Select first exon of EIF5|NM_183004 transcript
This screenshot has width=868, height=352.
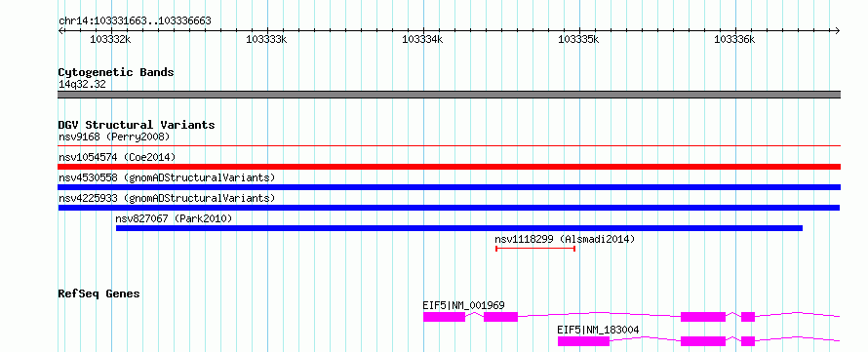click(x=583, y=341)
